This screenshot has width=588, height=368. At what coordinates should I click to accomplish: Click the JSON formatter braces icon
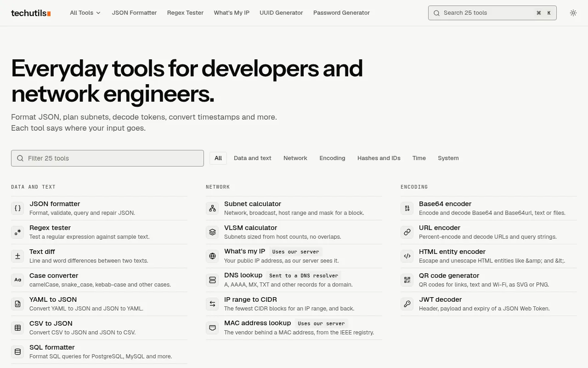pyautogui.click(x=17, y=208)
